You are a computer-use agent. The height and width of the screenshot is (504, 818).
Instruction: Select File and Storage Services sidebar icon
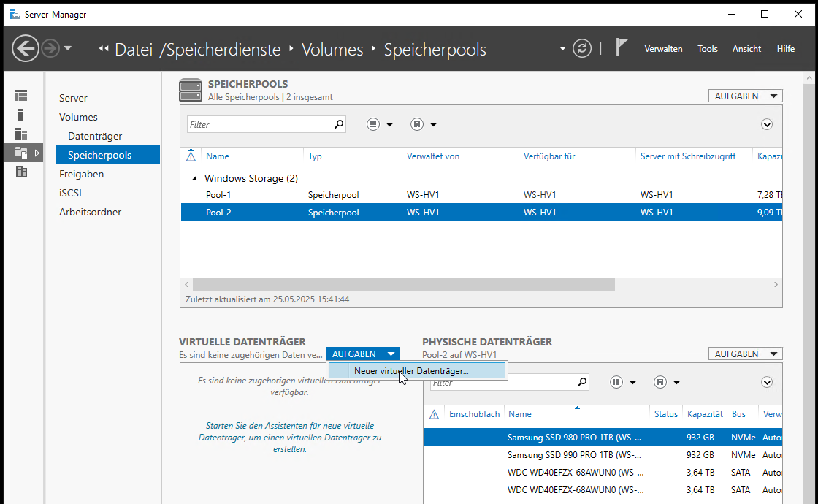(x=21, y=153)
